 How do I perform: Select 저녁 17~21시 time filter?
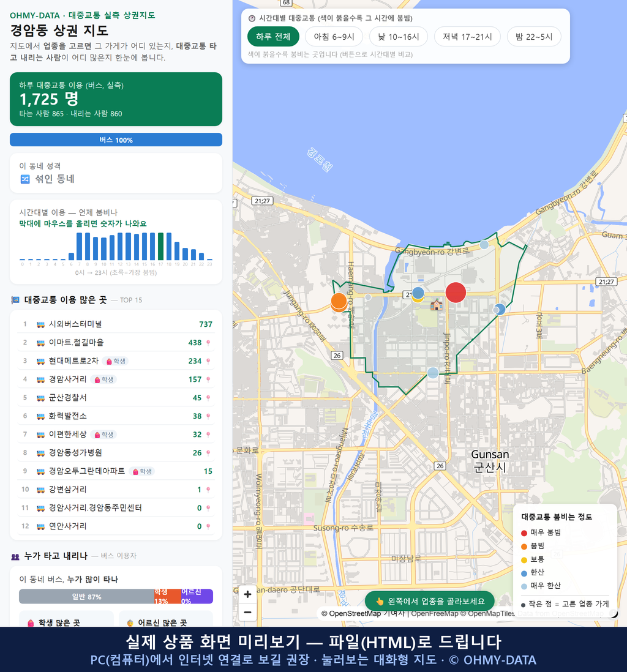(x=467, y=37)
